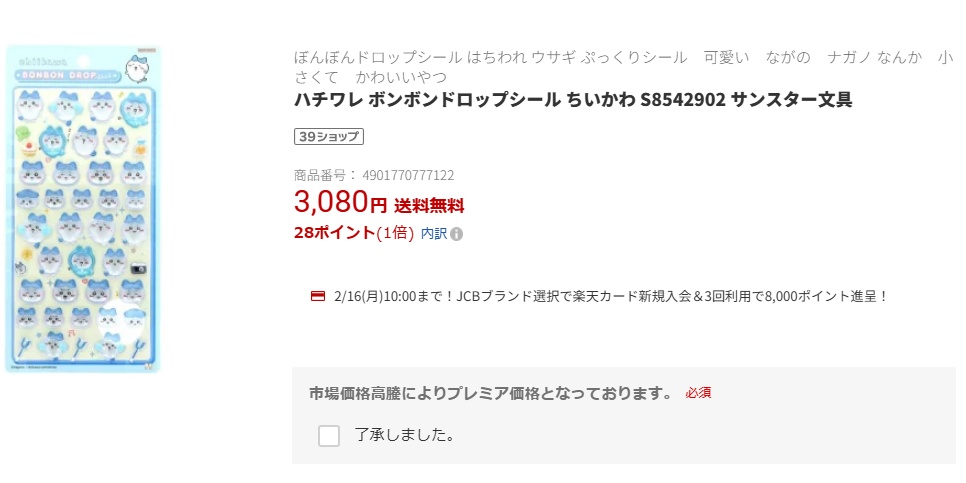Viewport: 966px width, 483px height.
Task: Click the info icon beside 内訳
Action: click(457, 234)
